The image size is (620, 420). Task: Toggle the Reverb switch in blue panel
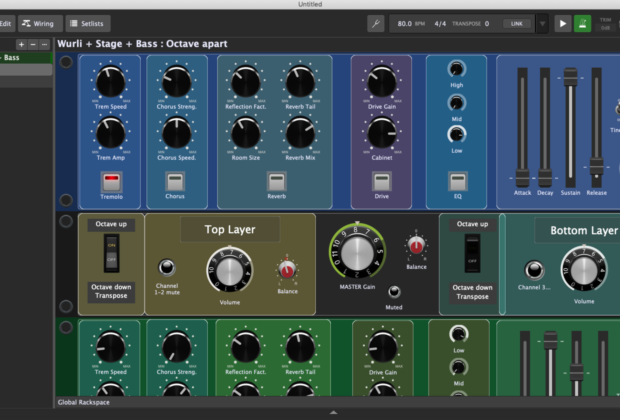pyautogui.click(x=276, y=182)
